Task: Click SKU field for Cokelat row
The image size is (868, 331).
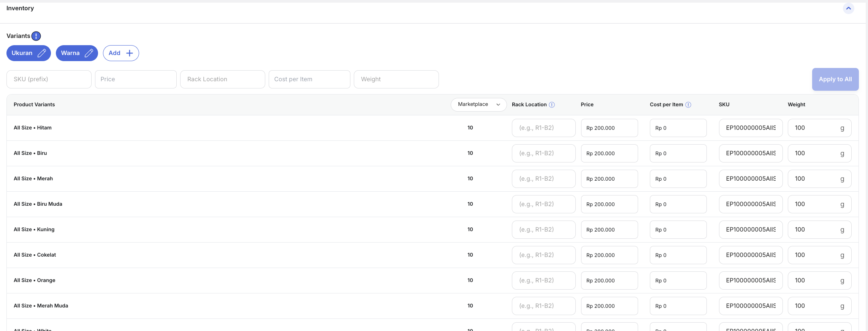Action: pos(751,255)
